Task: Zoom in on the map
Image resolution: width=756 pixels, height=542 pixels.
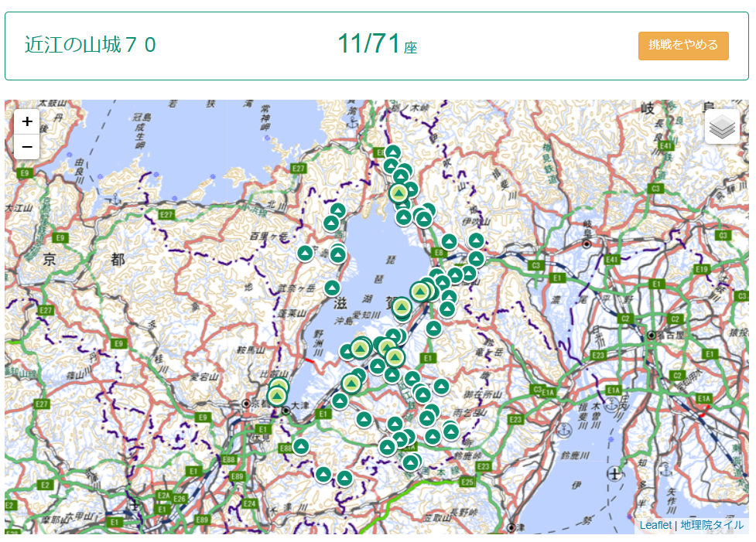Action: [27, 121]
